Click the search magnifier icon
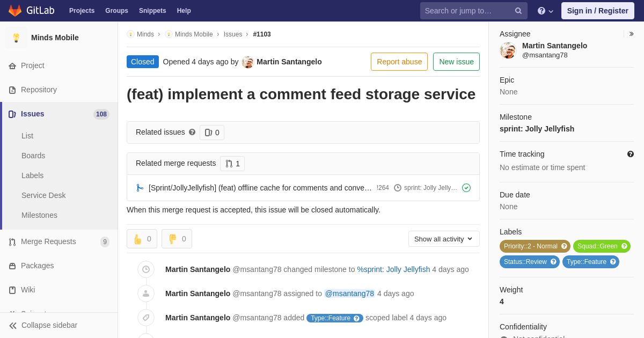Screen dimensions: 644x338 518,11
